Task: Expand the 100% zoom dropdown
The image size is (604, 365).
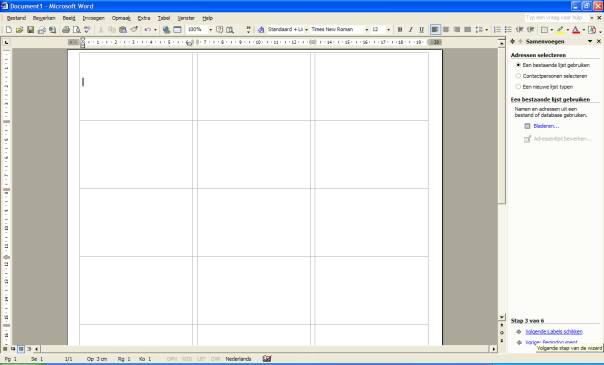Action: pos(210,30)
